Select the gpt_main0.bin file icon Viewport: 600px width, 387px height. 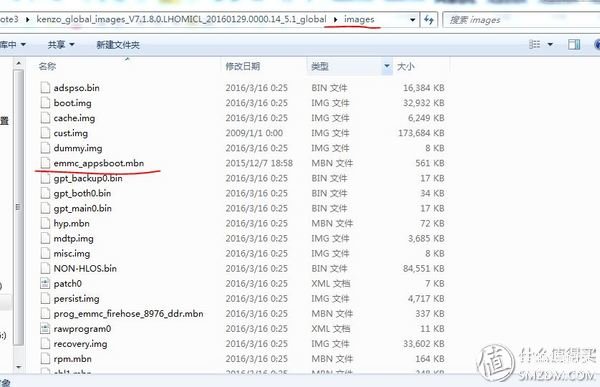click(x=45, y=208)
